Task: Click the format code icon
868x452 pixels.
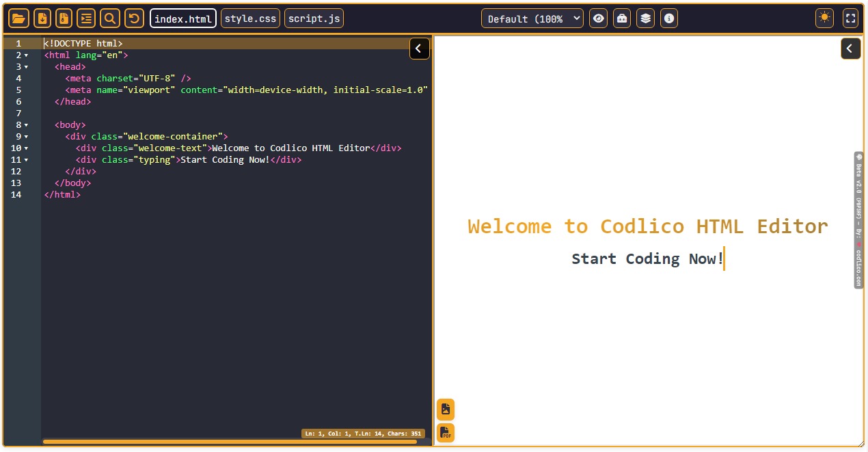Action: [x=86, y=18]
